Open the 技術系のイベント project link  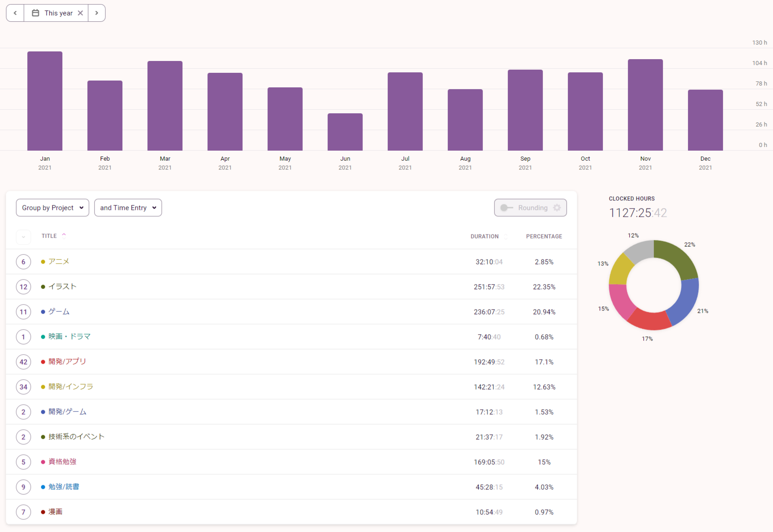click(76, 436)
